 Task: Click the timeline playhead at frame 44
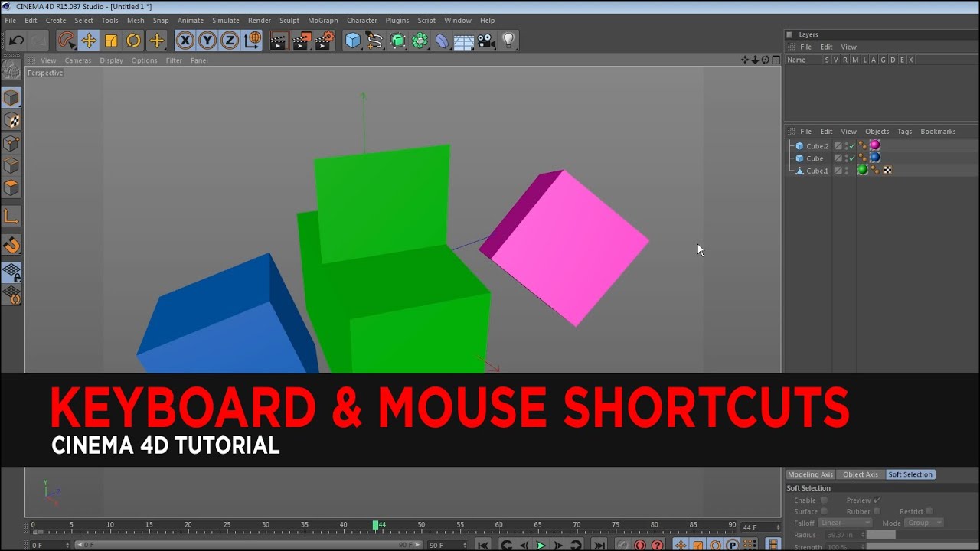375,525
